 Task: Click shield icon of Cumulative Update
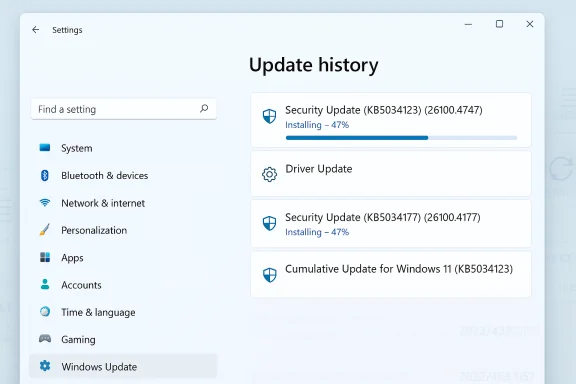[269, 274]
